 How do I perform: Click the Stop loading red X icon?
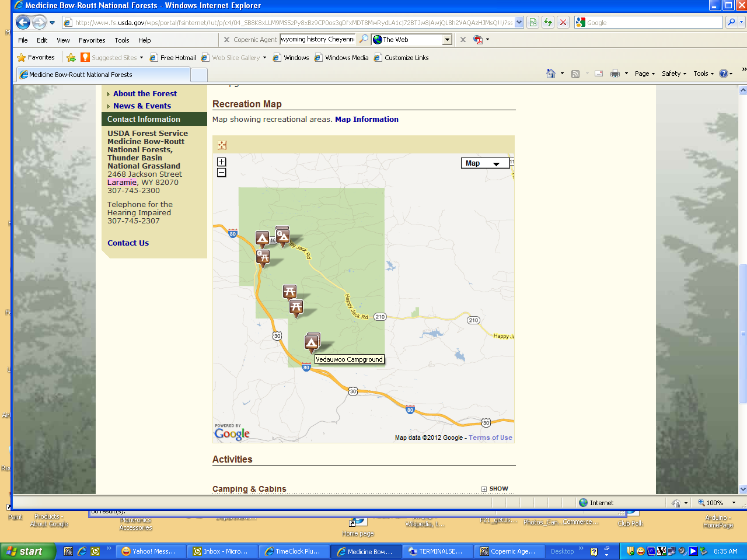563,22
